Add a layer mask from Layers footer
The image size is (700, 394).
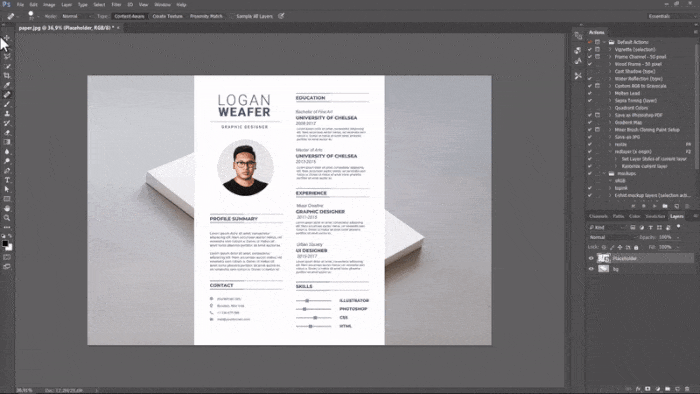click(648, 389)
